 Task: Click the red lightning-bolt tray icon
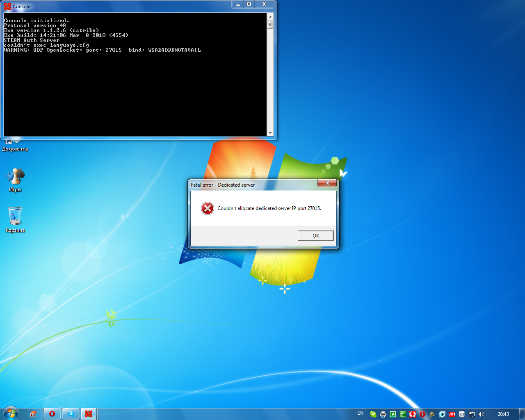413,414
